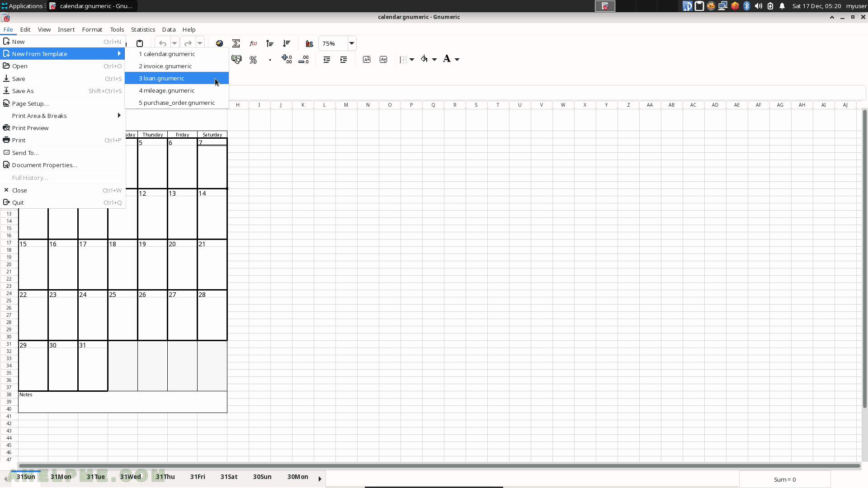Open the volume control tray icon
The height and width of the screenshot is (488, 868).
[x=759, y=6]
